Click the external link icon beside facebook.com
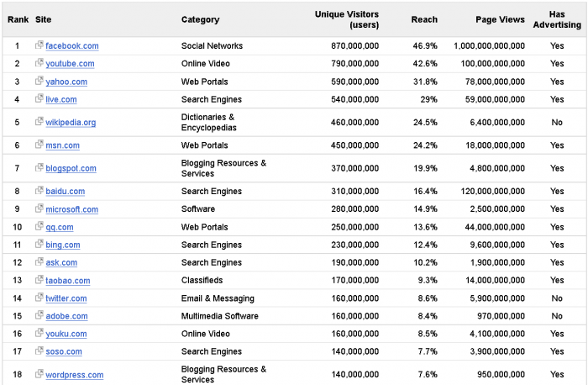Viewport: 588px width, 385px height. coord(39,45)
